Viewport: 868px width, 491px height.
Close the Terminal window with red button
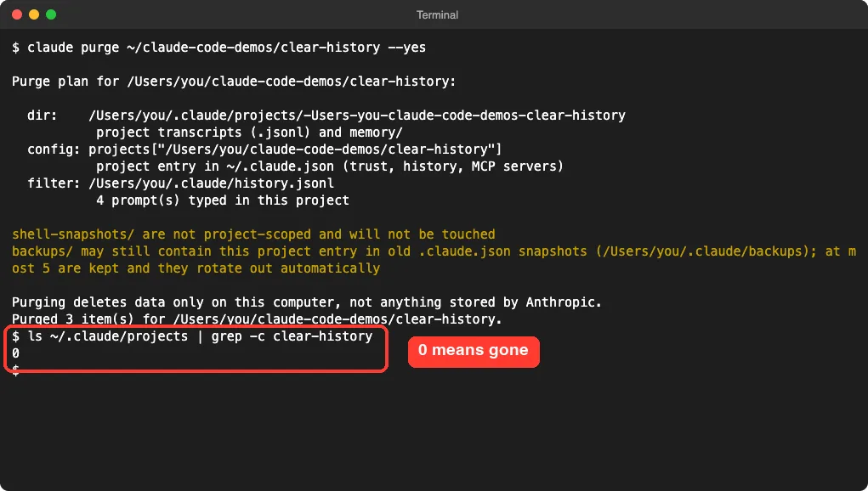(17, 14)
